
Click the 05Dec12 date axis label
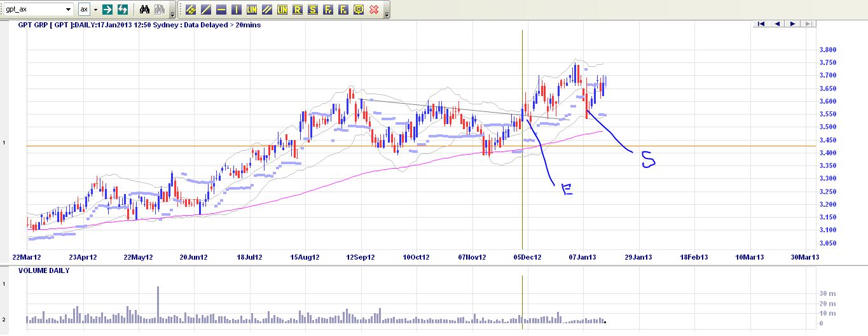tap(528, 258)
